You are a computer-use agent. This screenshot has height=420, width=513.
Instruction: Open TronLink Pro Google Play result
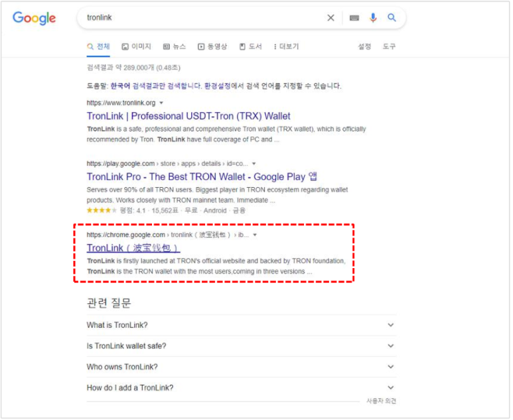click(202, 177)
